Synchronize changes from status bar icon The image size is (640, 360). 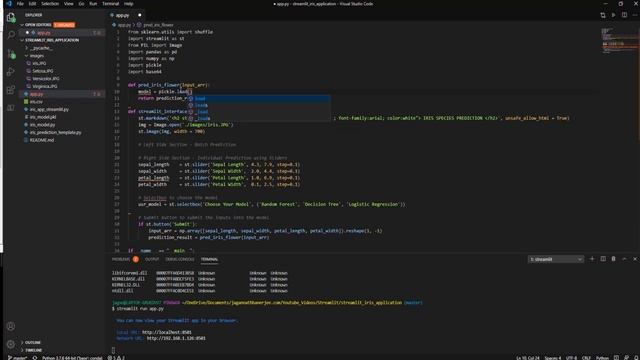[x=35, y=358]
